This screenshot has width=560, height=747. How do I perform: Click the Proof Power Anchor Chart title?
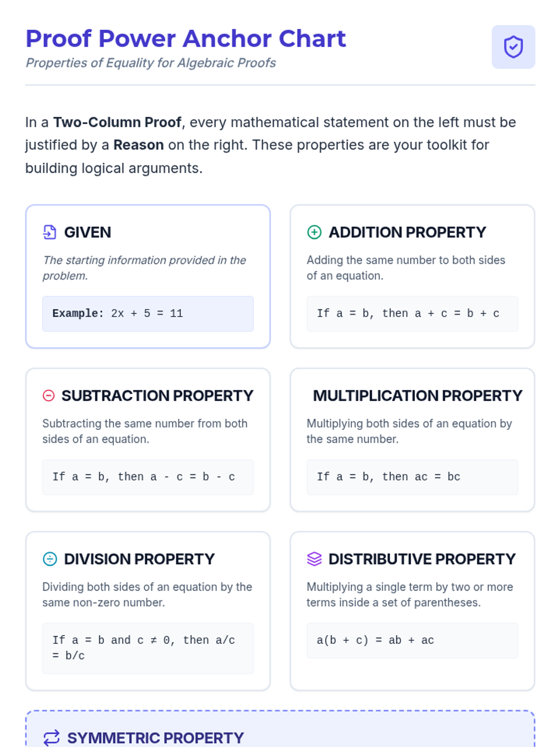tap(186, 38)
